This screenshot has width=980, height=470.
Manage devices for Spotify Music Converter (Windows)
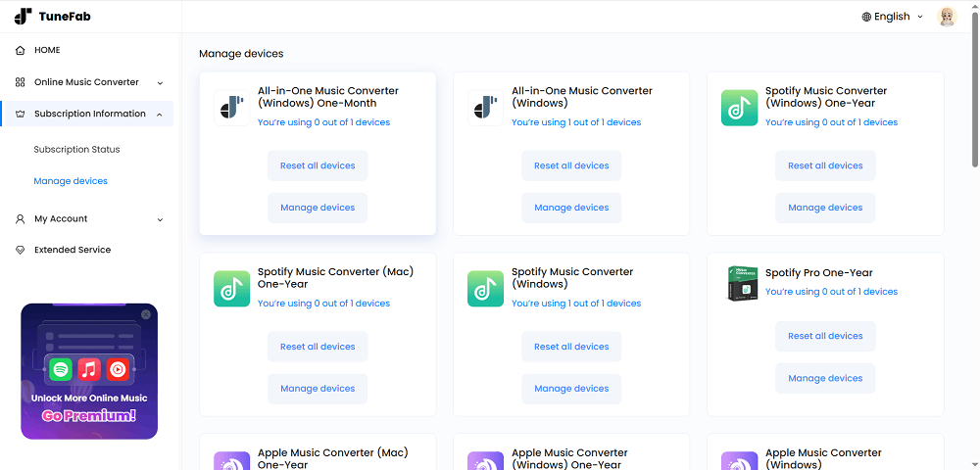[571, 389]
